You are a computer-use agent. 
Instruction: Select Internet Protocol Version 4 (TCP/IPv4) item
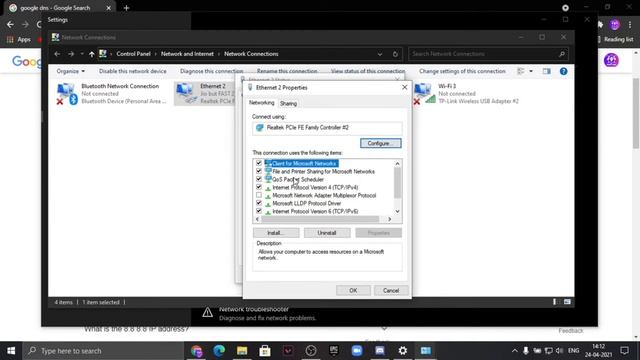click(x=315, y=187)
